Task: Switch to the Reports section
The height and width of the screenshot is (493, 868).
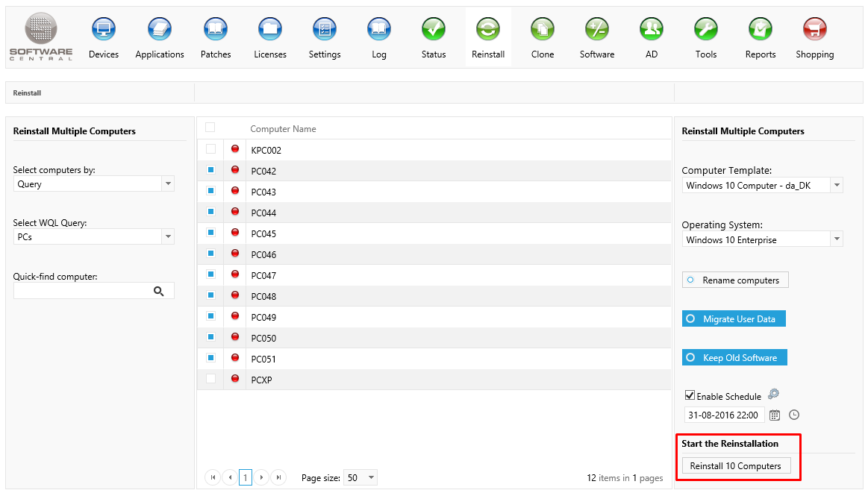Action: coord(760,30)
